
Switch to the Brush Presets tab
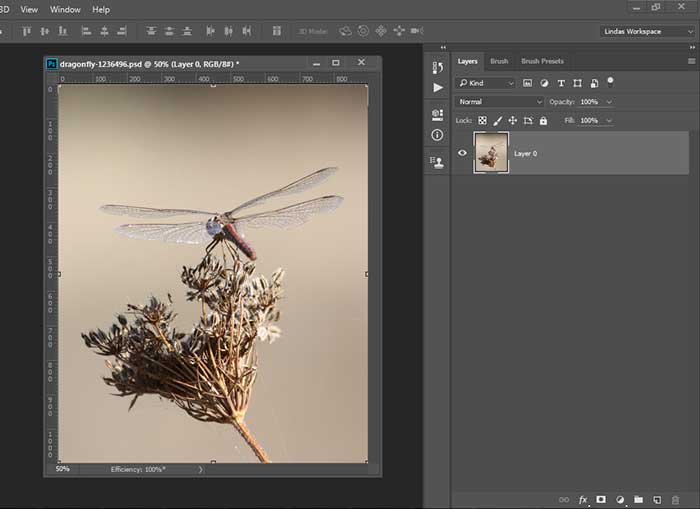point(542,61)
